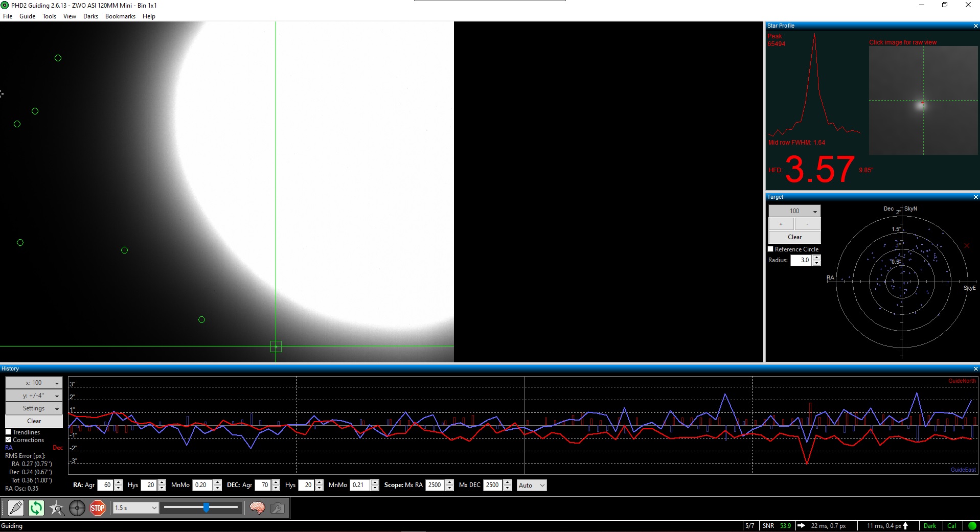This screenshot has height=532, width=980.
Task: Click the RA Agr value field
Action: point(106,485)
